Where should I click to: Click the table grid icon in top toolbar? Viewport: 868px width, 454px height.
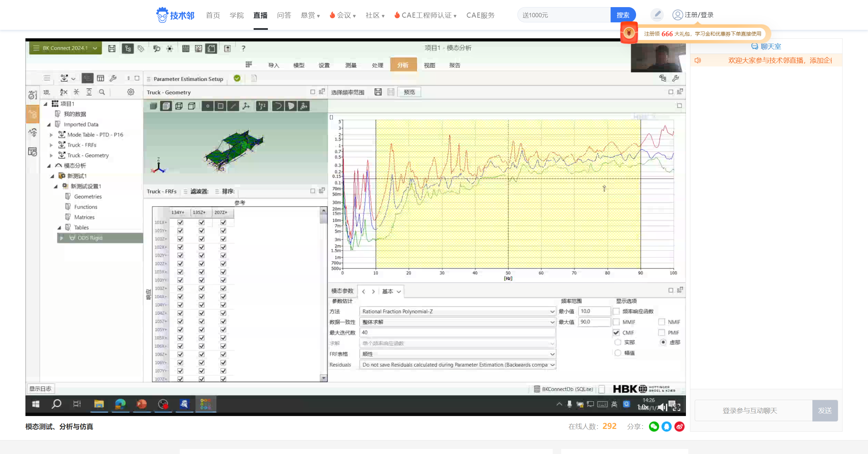pyautogui.click(x=185, y=48)
